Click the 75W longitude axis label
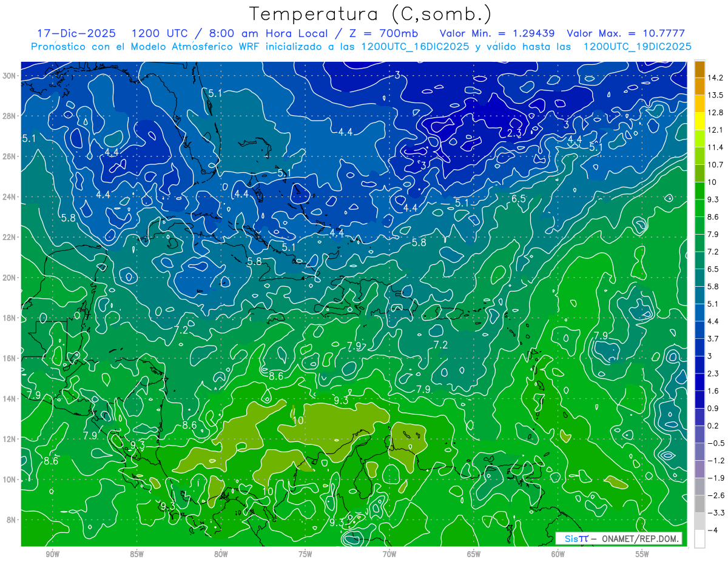Screen dimensions: 728x562 [305, 554]
